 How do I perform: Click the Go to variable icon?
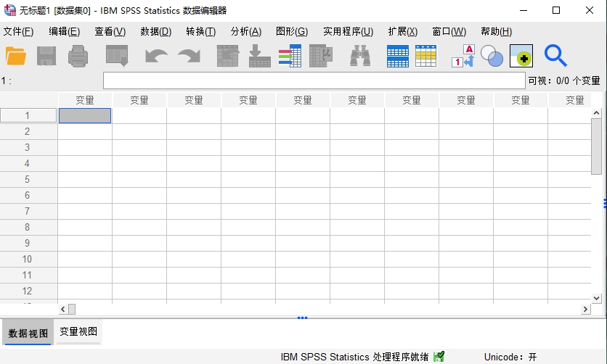click(259, 56)
